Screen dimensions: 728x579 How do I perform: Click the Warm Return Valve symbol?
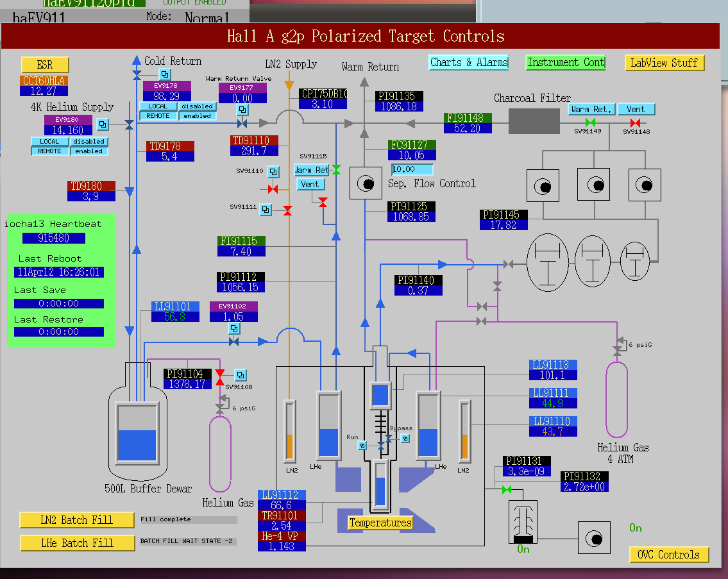coord(242,123)
